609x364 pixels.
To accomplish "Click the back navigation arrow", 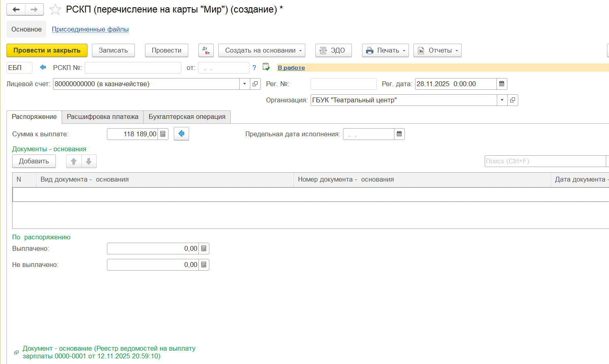I will (16, 9).
